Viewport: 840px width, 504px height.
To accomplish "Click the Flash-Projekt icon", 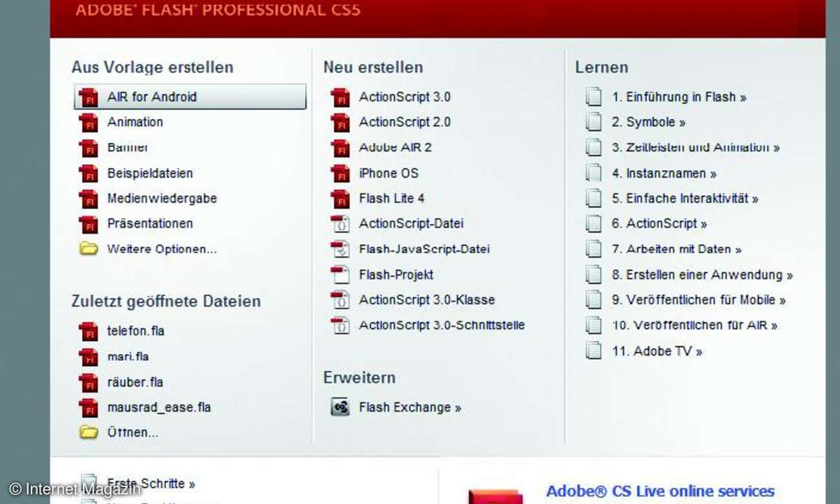I will point(340,274).
